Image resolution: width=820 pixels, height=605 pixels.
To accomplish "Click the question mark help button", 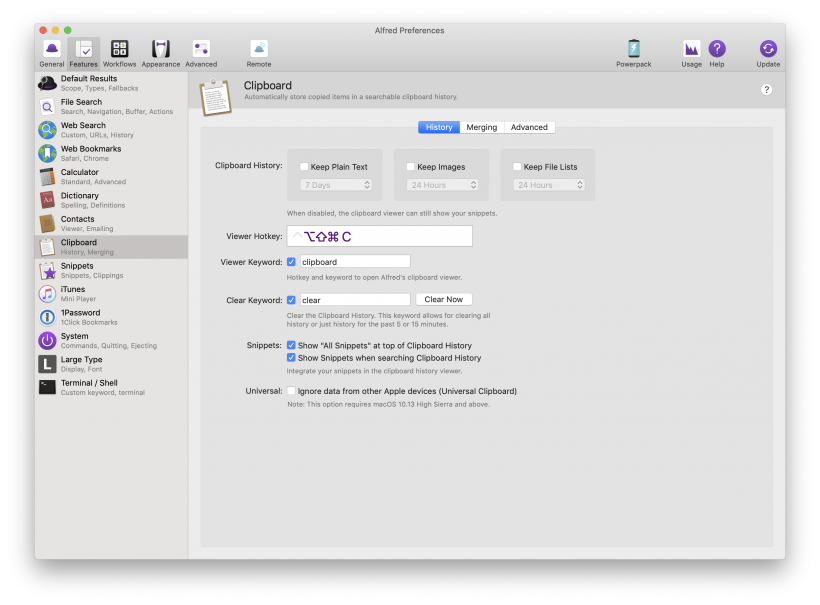I will point(766,90).
